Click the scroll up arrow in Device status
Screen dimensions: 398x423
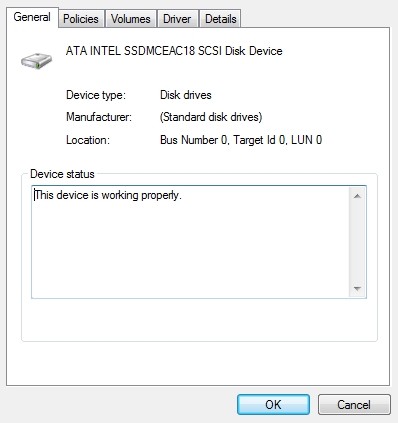(x=357, y=196)
